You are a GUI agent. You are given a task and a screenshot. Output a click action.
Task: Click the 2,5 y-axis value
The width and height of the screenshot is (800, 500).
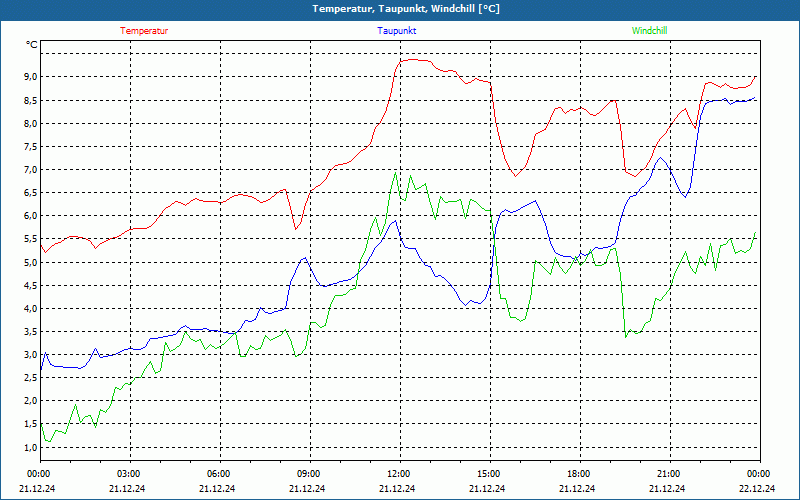pos(32,378)
